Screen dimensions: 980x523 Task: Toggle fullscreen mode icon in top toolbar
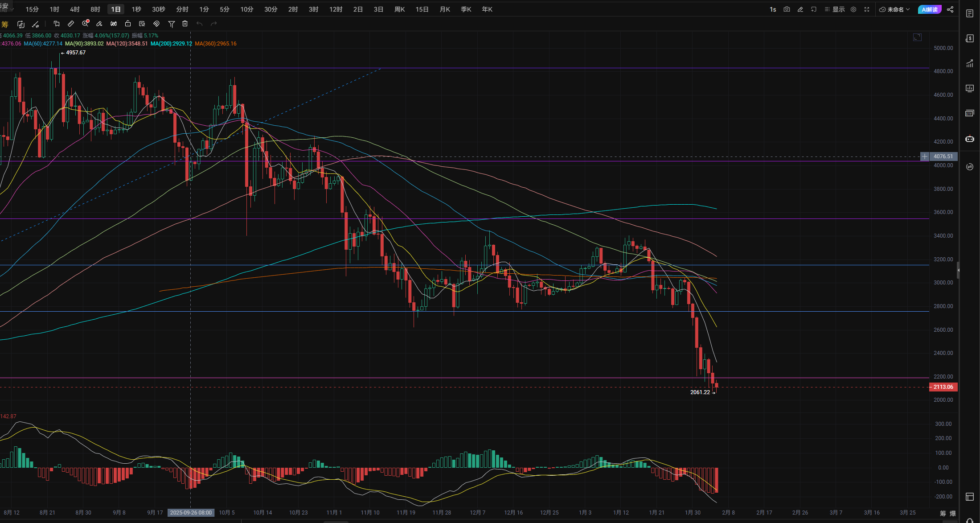(x=867, y=9)
